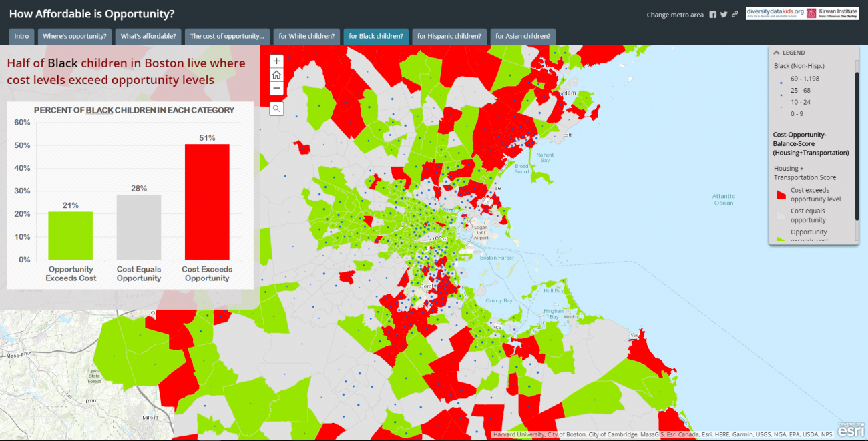Open The cost of opportunity... tab
868x441 pixels.
[x=228, y=37]
